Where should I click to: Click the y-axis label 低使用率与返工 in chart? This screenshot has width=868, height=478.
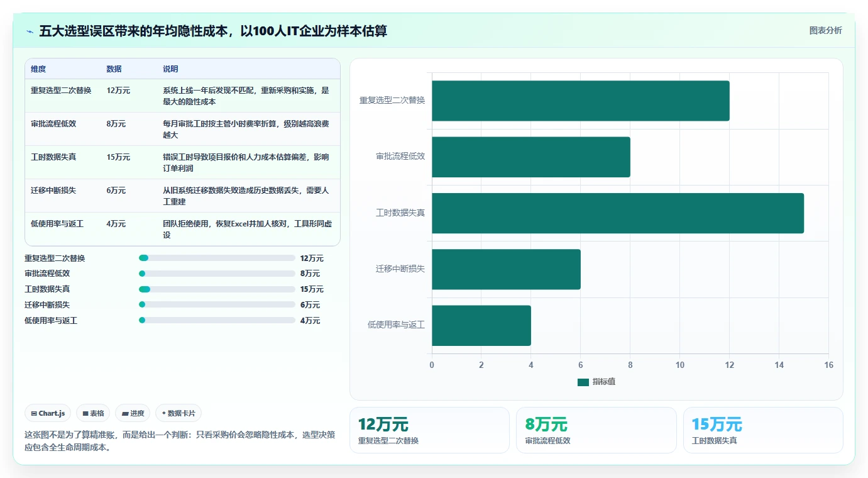(x=397, y=325)
